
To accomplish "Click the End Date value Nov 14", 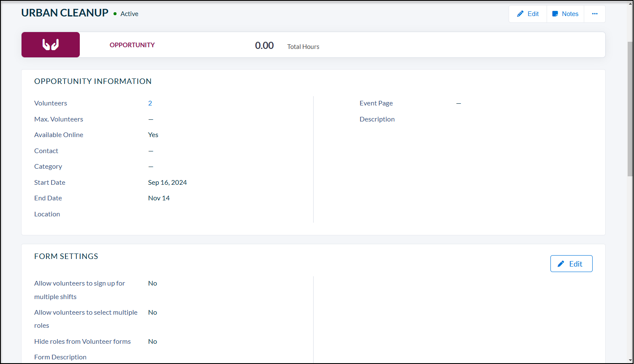I will click(x=159, y=198).
